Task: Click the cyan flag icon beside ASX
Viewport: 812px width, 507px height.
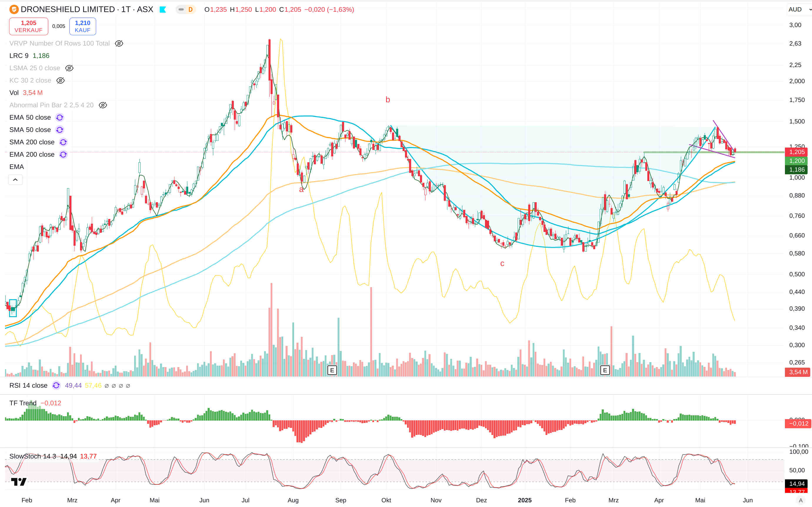Action: [x=163, y=9]
